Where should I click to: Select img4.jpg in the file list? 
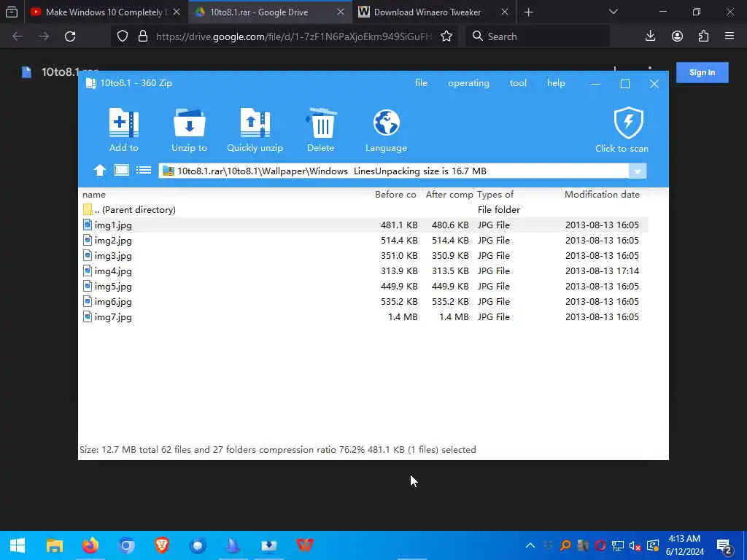coord(363,271)
